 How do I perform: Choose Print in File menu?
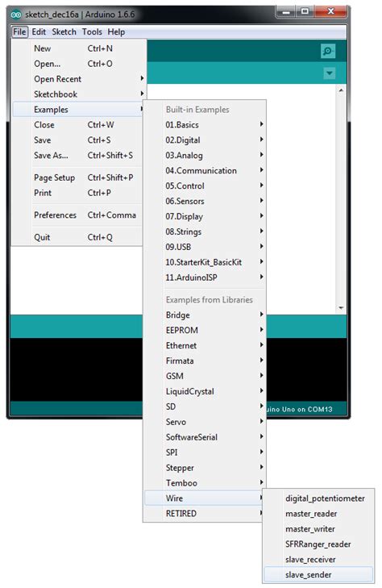tap(78, 193)
